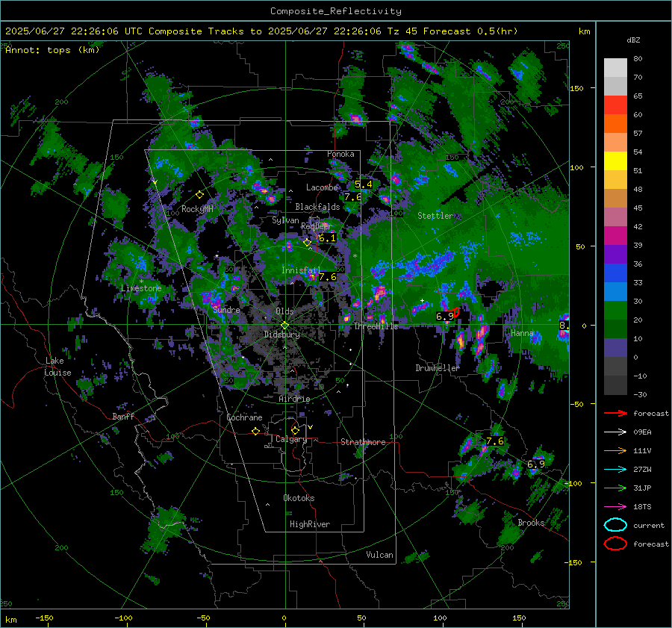Viewport: 672px width, 628px height.
Task: Click the bright yellow swatch in dBZ scale
Action: [x=615, y=161]
